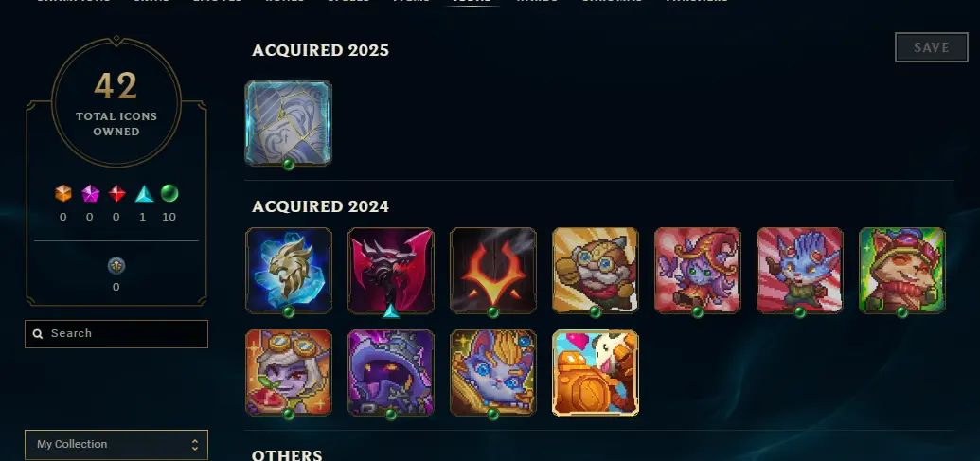This screenshot has height=461, width=980.
Task: Filter by the teal triangle rarity
Action: click(144, 194)
